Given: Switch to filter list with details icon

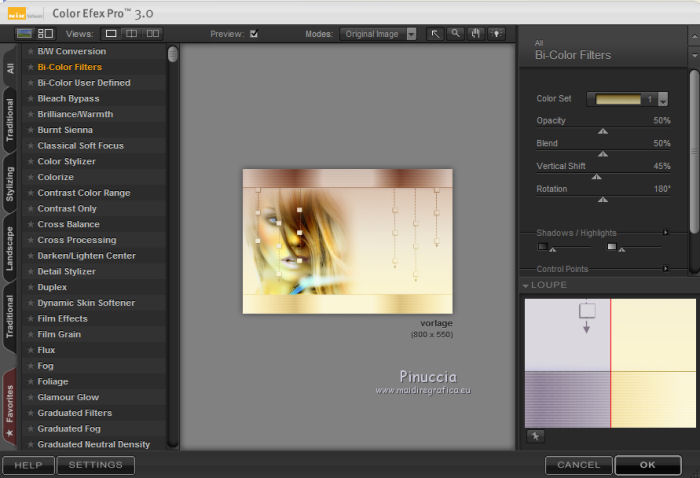Looking at the screenshot, I should 45,33.
